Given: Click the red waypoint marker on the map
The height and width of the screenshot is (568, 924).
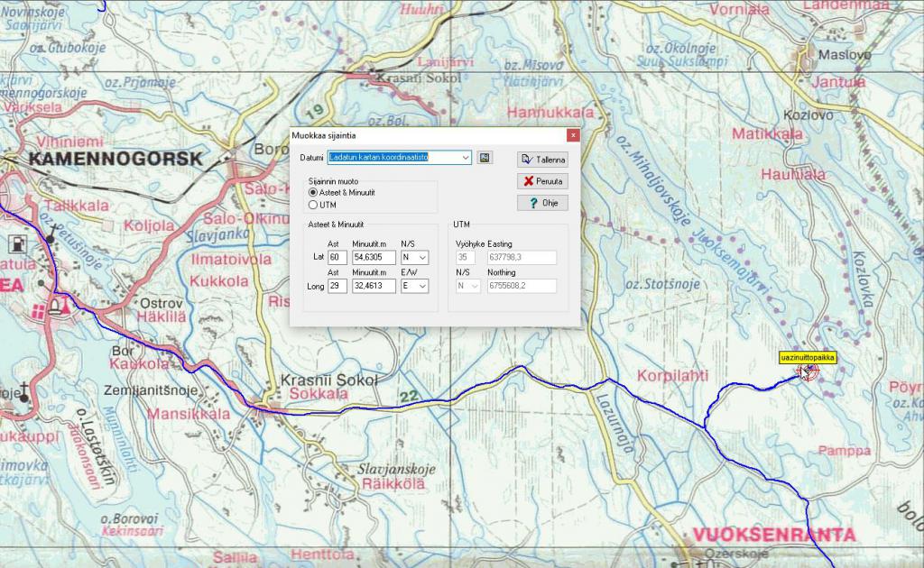Looking at the screenshot, I should coord(808,371).
